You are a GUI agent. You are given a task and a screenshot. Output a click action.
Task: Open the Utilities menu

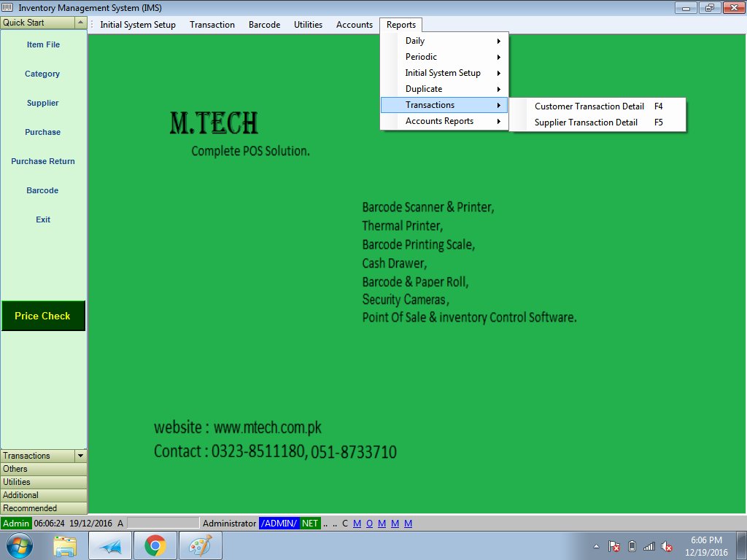(308, 25)
